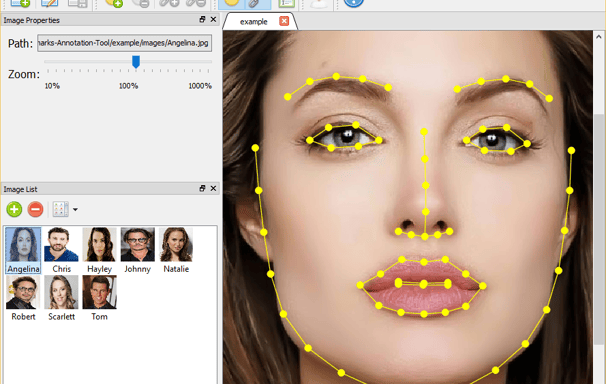Screen dimensions: 606x384
Task: Click the image Path text field
Action: pos(124,43)
